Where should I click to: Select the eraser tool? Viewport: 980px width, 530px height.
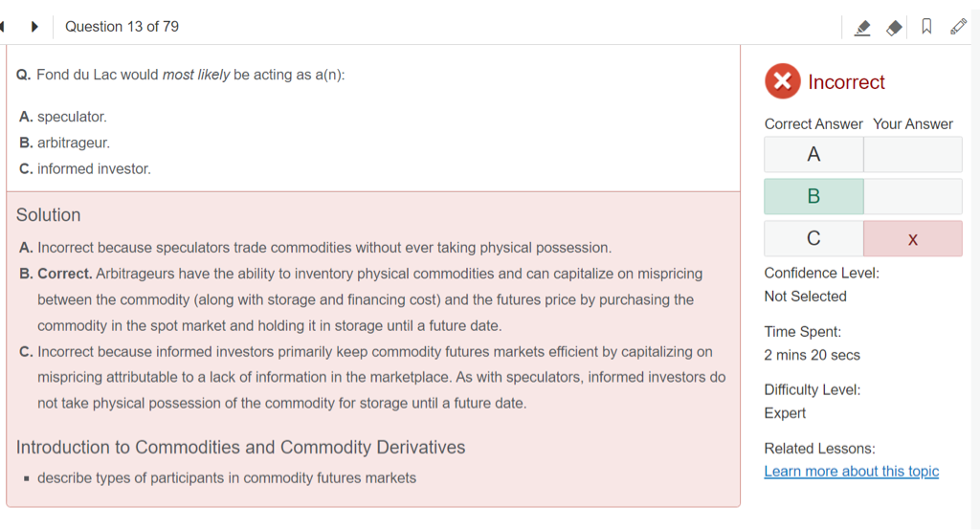[894, 28]
